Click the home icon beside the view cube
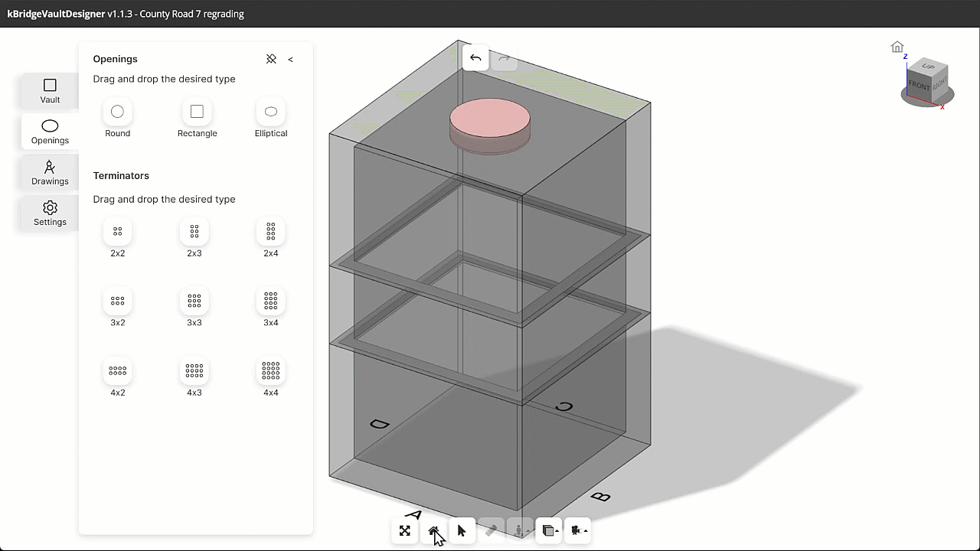Screen dimensions: 980x551 [x=897, y=47]
